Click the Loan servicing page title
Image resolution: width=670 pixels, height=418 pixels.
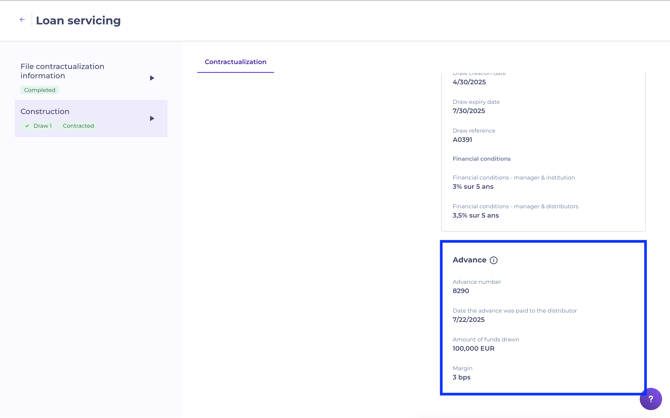[x=78, y=20]
